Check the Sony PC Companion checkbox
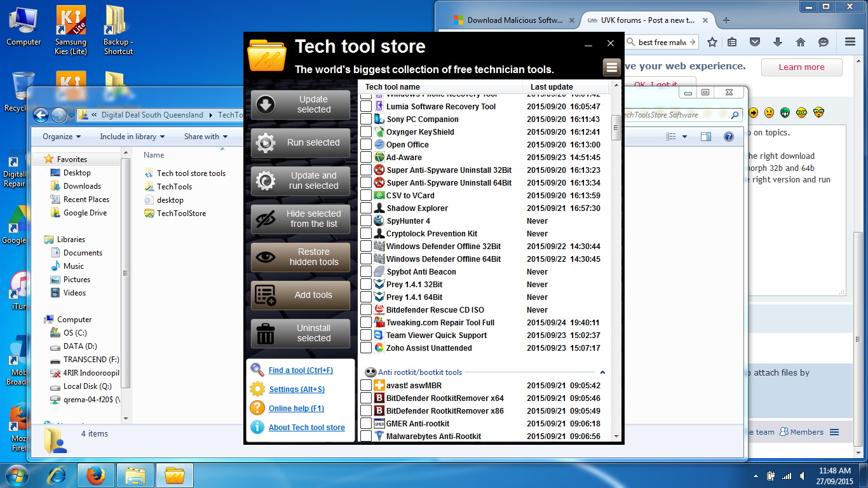The image size is (868, 488). click(366, 119)
